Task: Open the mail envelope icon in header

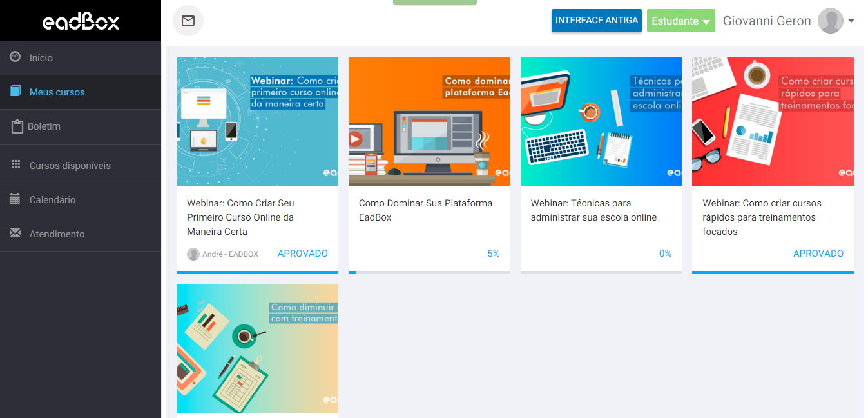Action: tap(188, 21)
